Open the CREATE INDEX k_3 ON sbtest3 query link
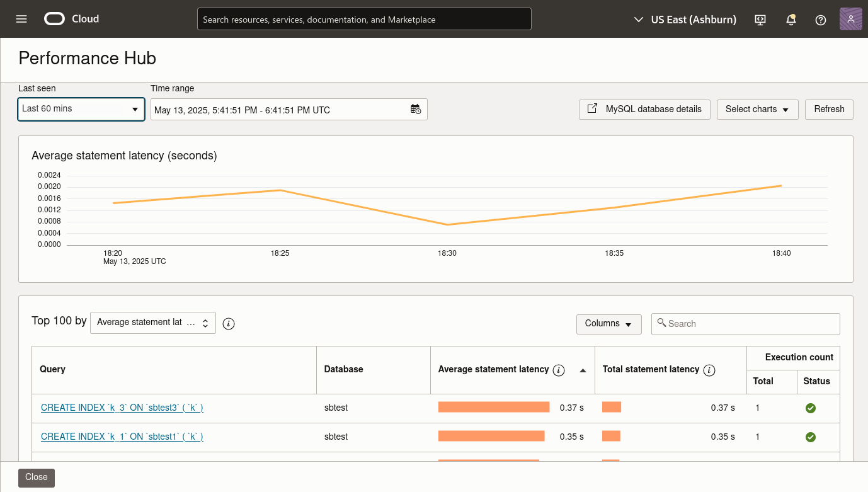This screenshot has height=492, width=868. [122, 408]
